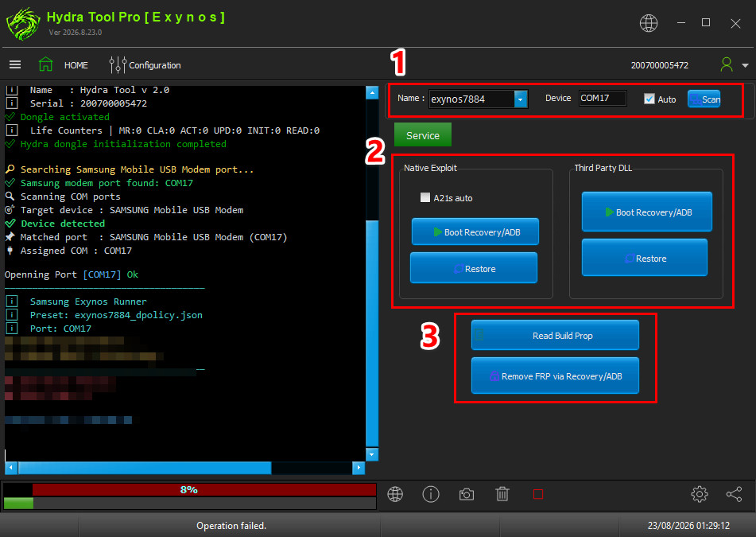Click the HOME menu label
The height and width of the screenshot is (537, 756).
pyautogui.click(x=76, y=65)
